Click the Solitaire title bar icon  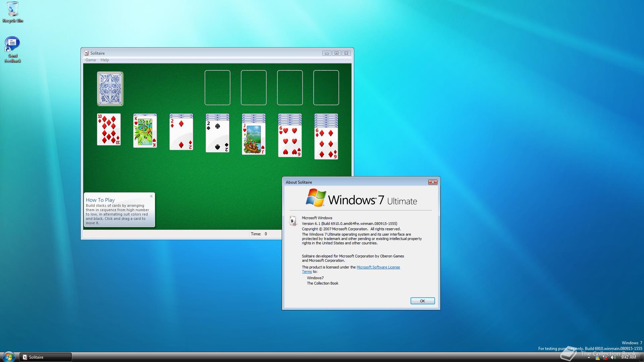click(x=87, y=53)
